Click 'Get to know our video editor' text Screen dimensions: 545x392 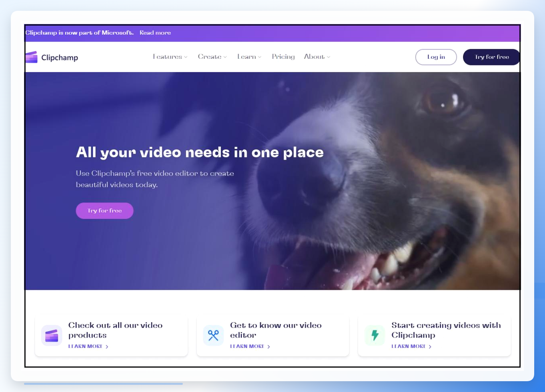point(276,330)
